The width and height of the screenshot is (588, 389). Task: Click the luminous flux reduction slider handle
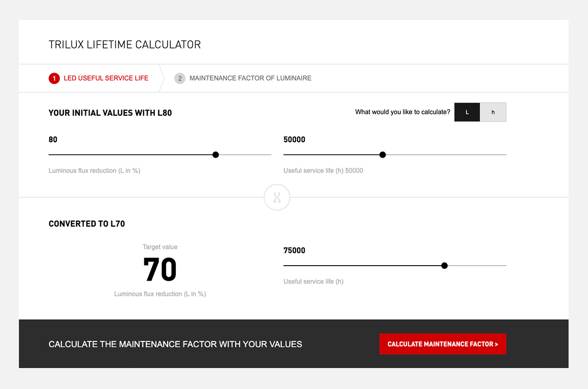(216, 155)
